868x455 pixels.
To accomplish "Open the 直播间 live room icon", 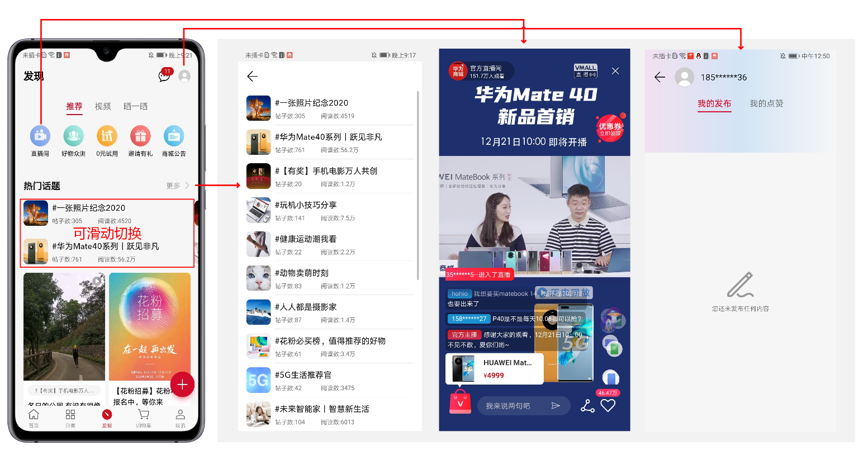I will 40,136.
